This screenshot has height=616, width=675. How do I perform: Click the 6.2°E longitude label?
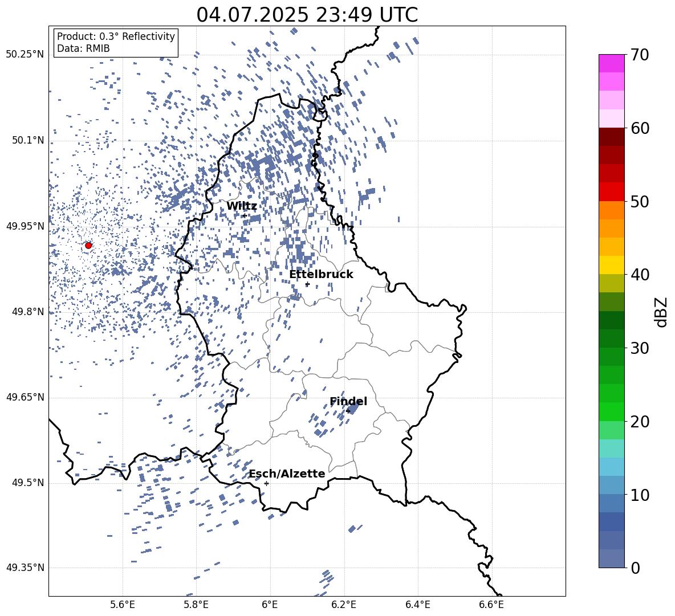[344, 605]
